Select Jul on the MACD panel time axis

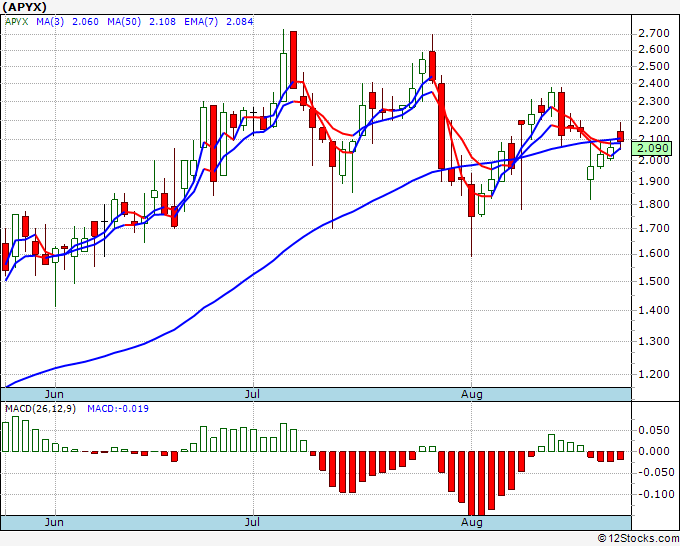[252, 522]
